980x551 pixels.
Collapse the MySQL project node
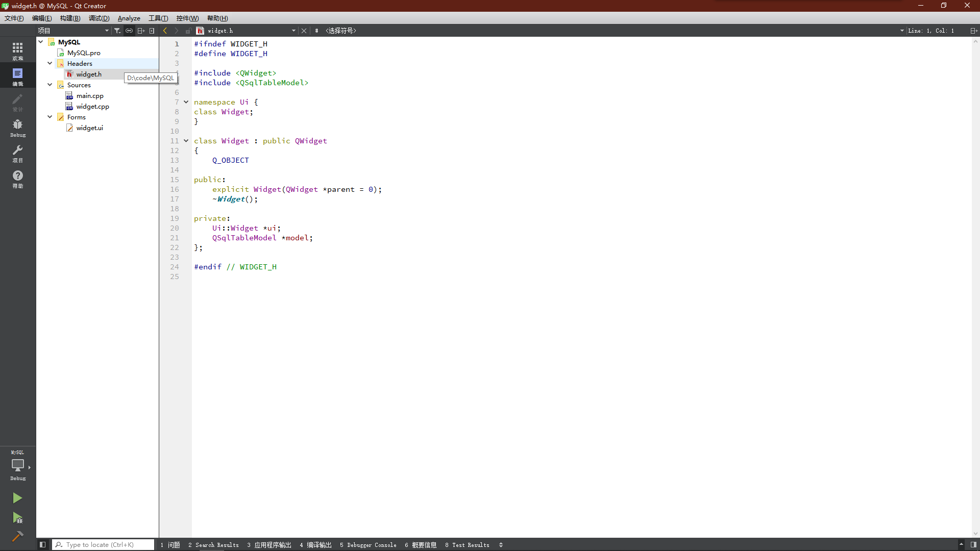[41, 42]
